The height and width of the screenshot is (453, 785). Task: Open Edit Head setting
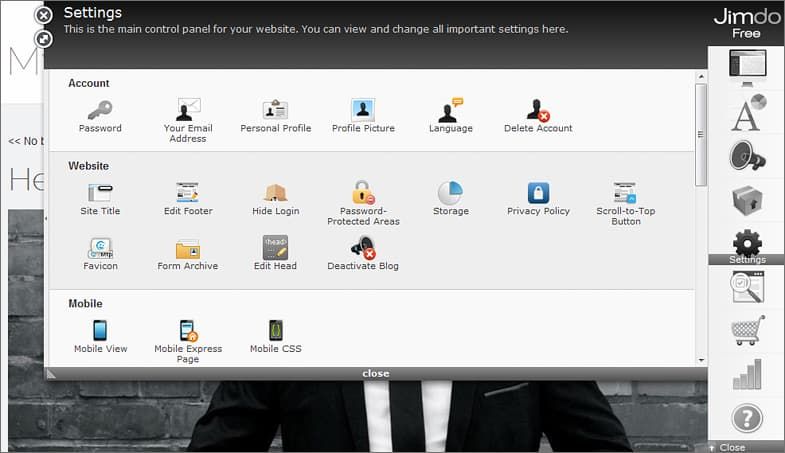tap(275, 254)
